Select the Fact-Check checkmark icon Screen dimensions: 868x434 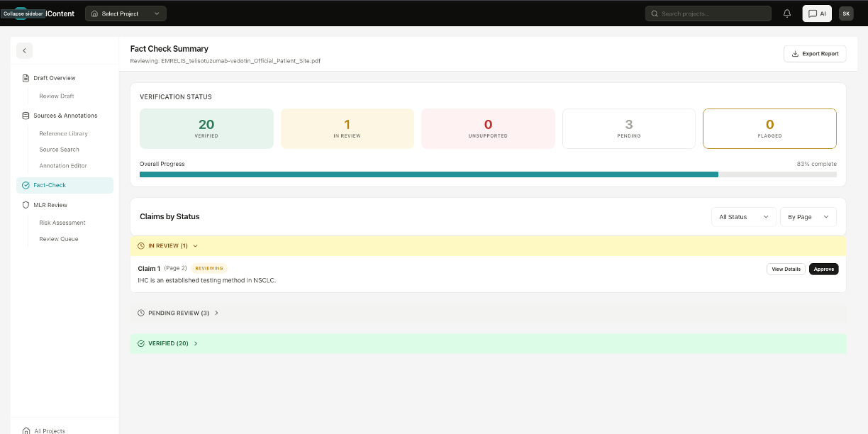26,185
